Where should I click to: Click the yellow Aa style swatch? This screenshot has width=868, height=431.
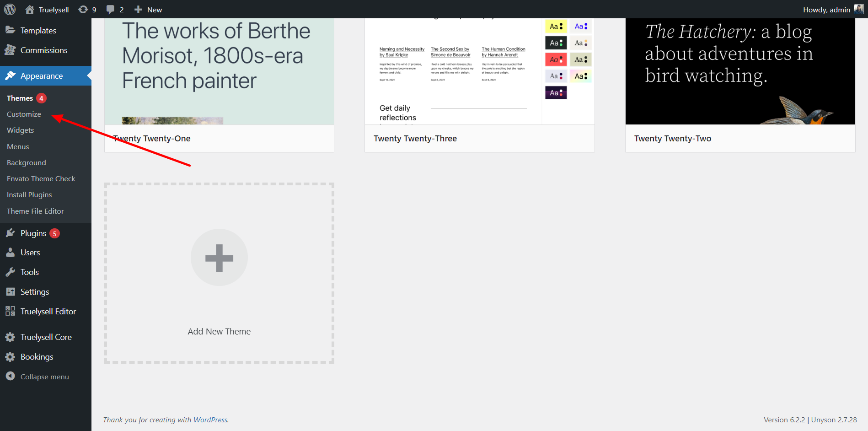point(556,27)
